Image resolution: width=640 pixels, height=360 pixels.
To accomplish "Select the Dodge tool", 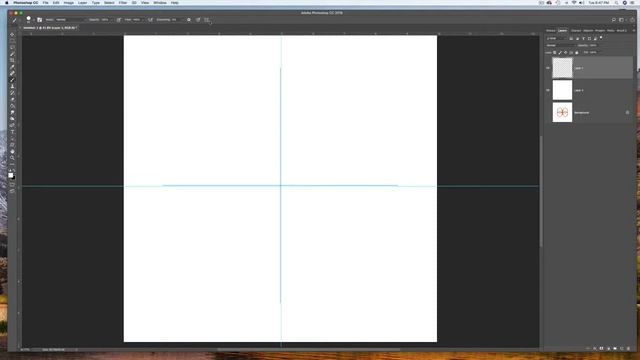I will [x=12, y=119].
